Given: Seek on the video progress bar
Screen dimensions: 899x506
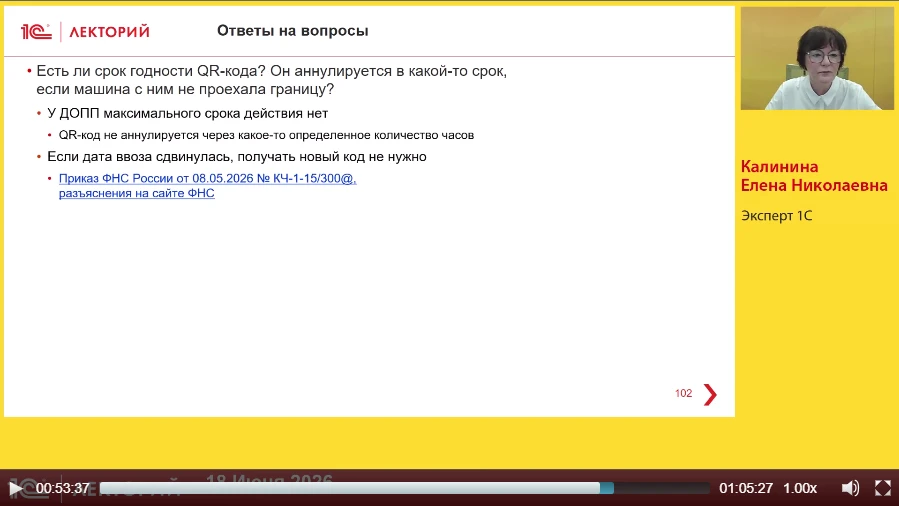Looking at the screenshot, I should (405, 488).
